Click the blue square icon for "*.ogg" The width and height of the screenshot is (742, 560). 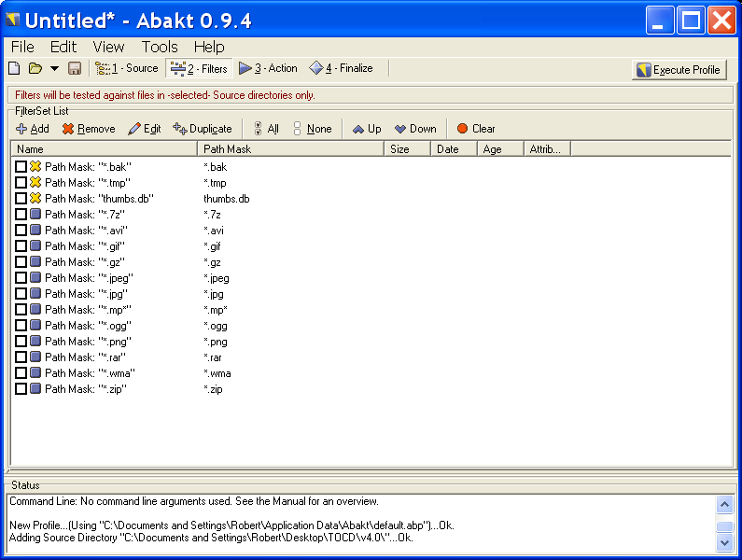click(35, 325)
